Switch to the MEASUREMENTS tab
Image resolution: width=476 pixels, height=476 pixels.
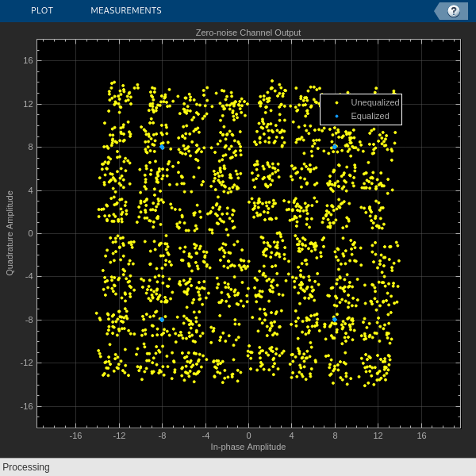tap(126, 10)
